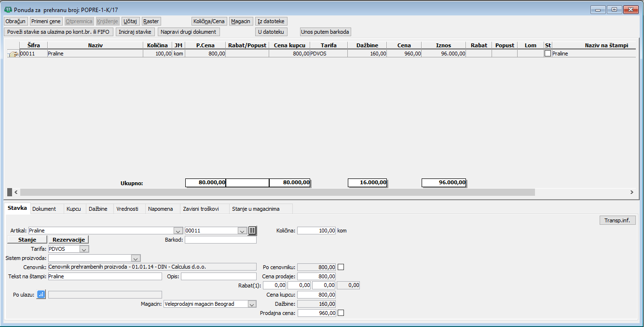The image size is (644, 327).
Task: Open the Zavisni troškovi tab
Action: point(201,209)
